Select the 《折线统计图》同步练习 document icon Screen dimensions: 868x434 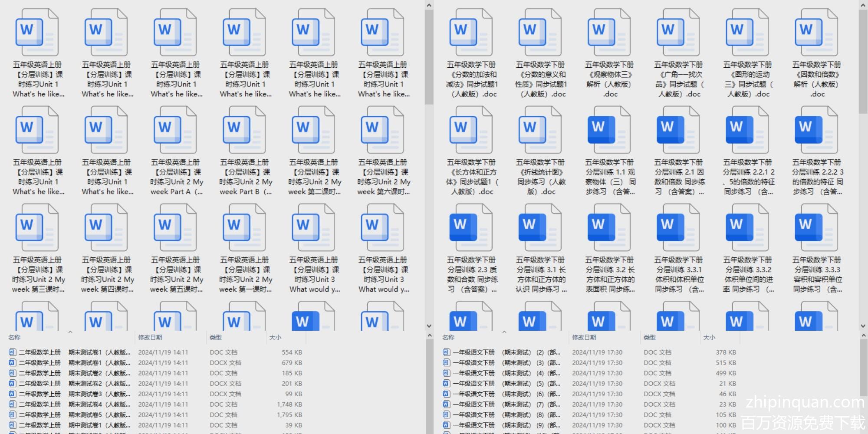click(540, 130)
